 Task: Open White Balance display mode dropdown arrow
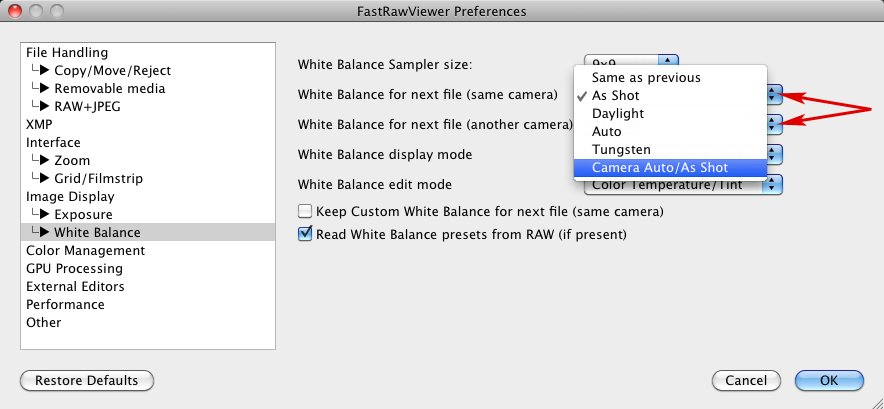774,155
